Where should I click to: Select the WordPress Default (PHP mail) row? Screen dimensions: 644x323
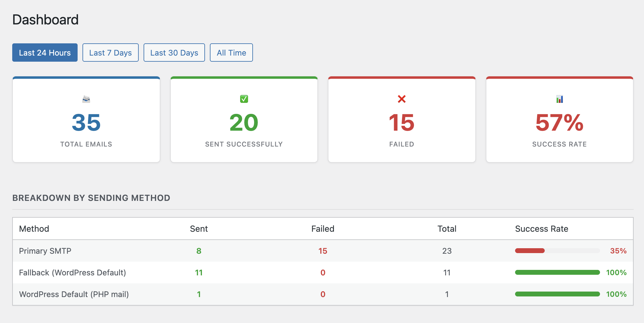74,294
